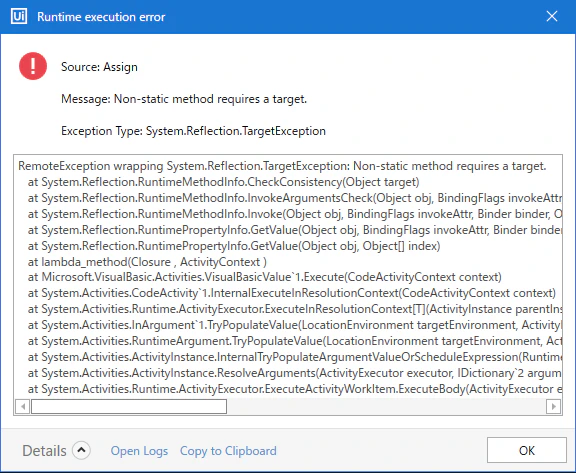Click the RemoteException wrapping first trace line
Image resolution: width=576 pixels, height=473 pixels.
tap(282, 166)
